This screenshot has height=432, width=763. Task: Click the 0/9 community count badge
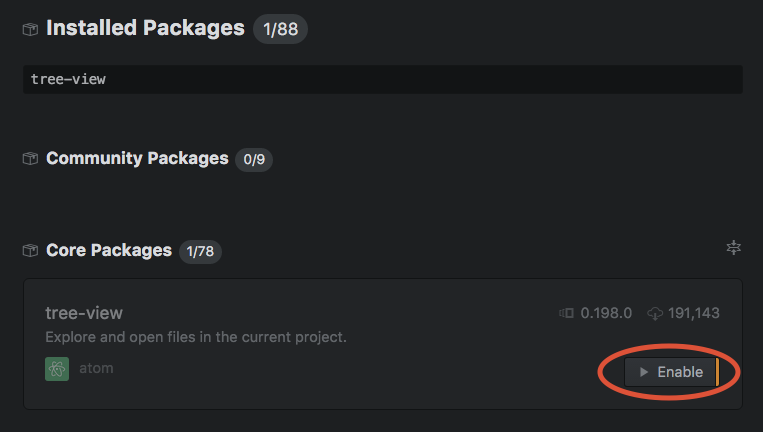pyautogui.click(x=254, y=160)
